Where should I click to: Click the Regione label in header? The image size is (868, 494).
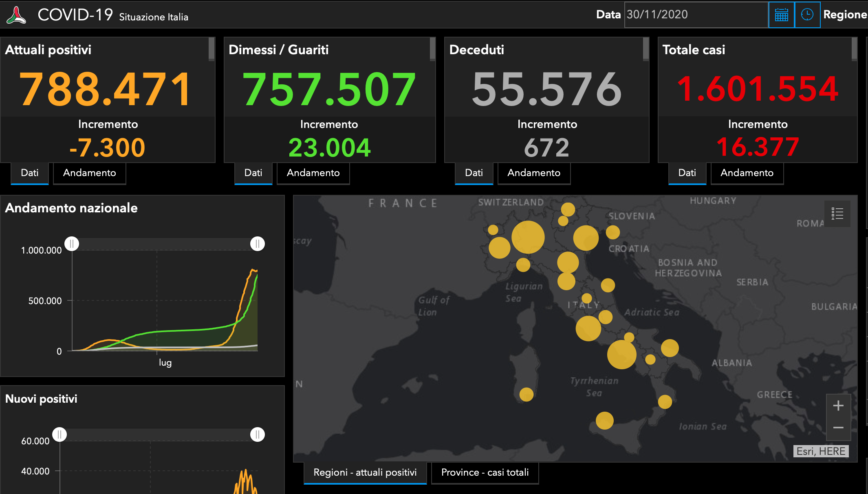coord(845,15)
